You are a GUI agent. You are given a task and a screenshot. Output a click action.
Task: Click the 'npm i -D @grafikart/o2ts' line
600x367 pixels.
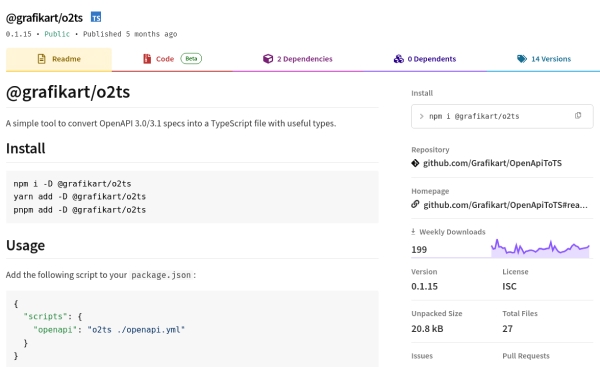point(72,184)
